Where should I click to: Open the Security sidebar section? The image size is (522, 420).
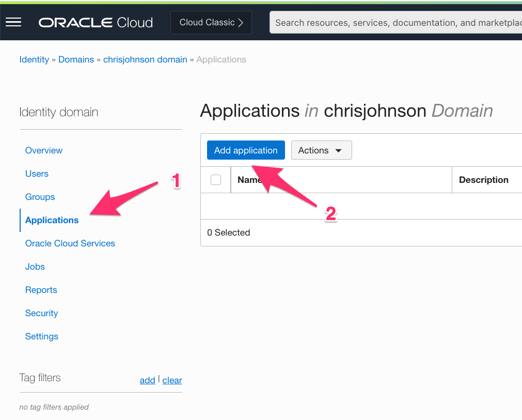click(41, 313)
